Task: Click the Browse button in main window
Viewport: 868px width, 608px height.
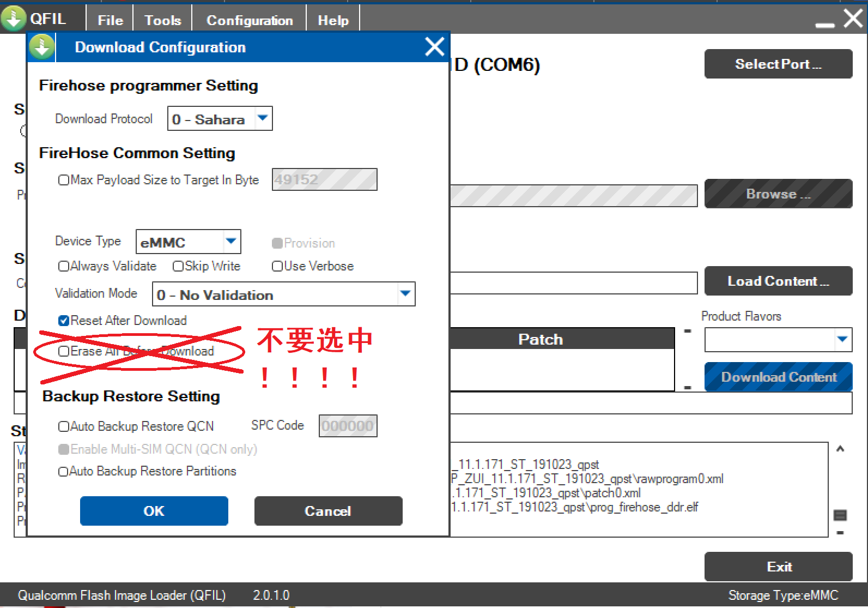Action: pyautogui.click(x=778, y=194)
